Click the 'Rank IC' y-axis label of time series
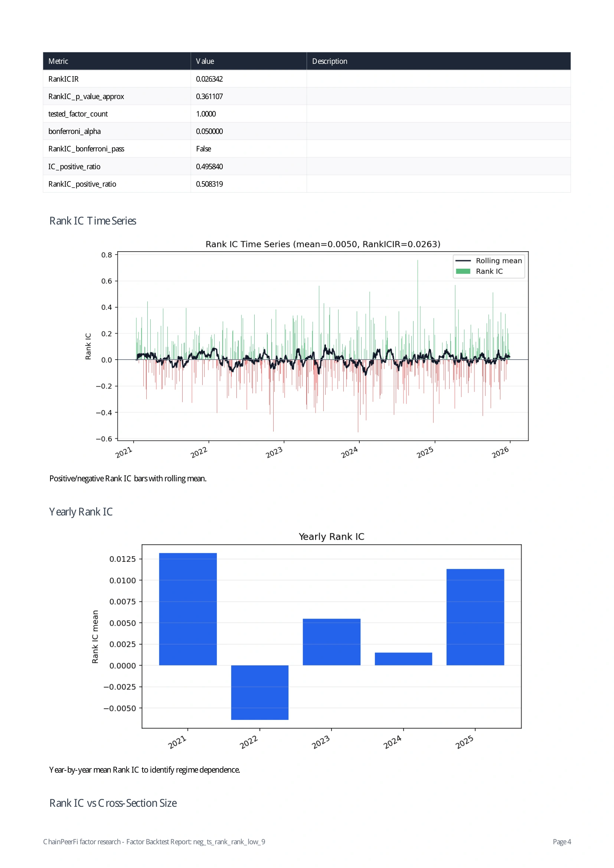This screenshot has width=614, height=868. 88,346
